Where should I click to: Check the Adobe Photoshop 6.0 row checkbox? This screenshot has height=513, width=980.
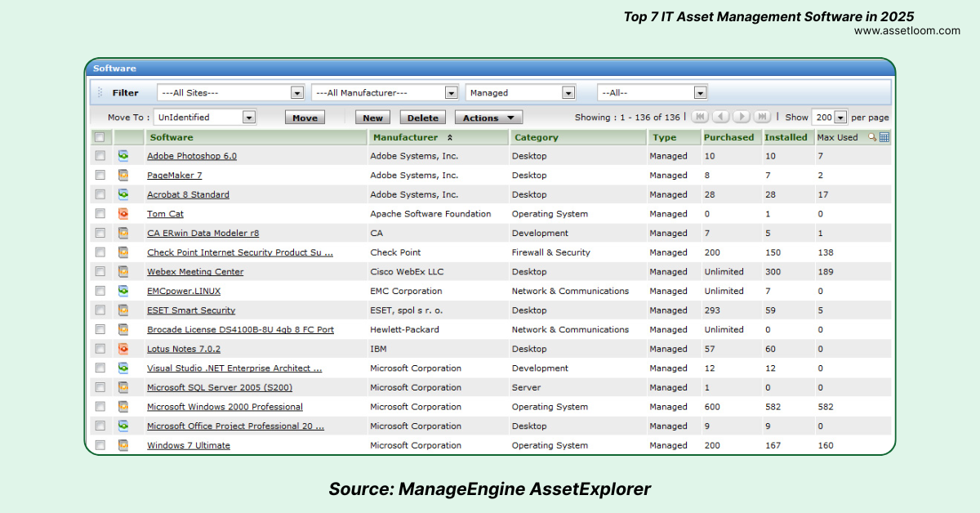(100, 155)
